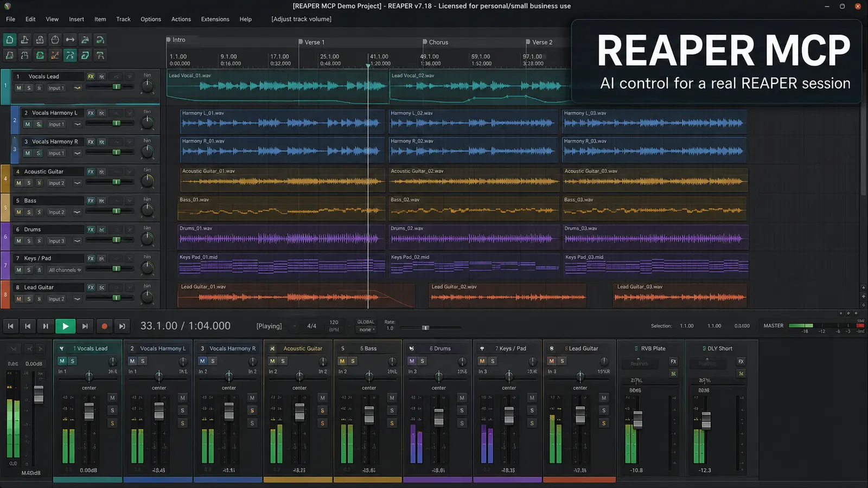Adjust the playback Rate slider
Image resolution: width=868 pixels, height=488 pixels.
tap(426, 328)
